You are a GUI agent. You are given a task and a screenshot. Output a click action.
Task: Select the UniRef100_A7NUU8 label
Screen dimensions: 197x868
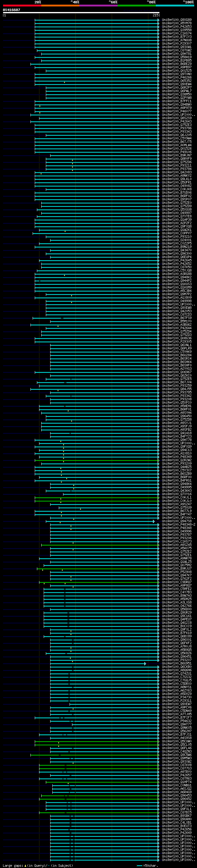pyautogui.click(x=177, y=40)
